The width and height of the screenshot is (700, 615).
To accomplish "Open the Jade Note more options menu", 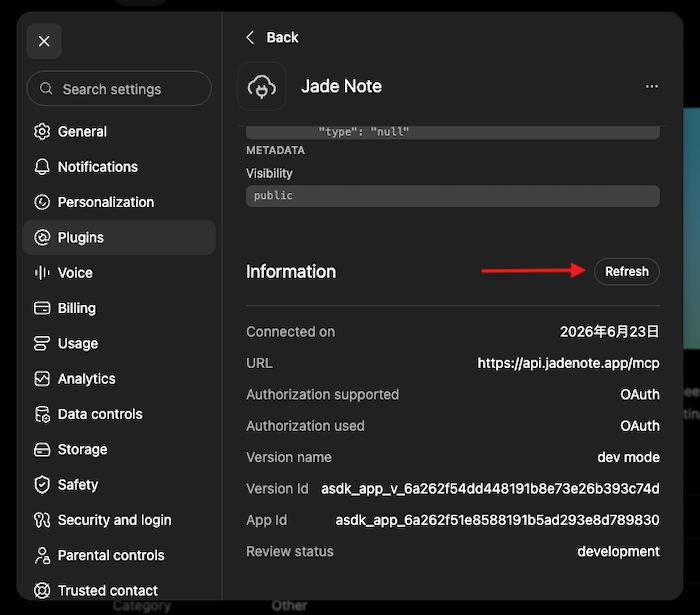I will [x=651, y=86].
